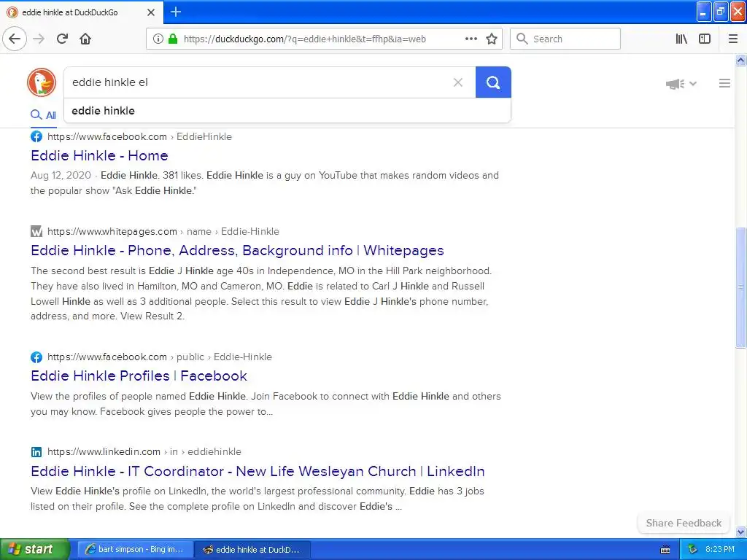The image size is (747, 560).
Task: Click facebook.com › public › Eddie-Hinkle URL
Action: [x=160, y=357]
